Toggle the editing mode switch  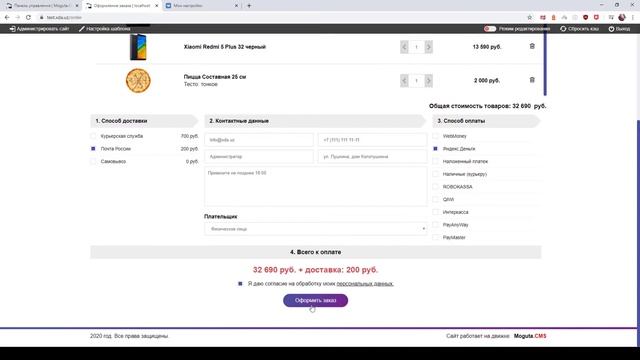490,29
